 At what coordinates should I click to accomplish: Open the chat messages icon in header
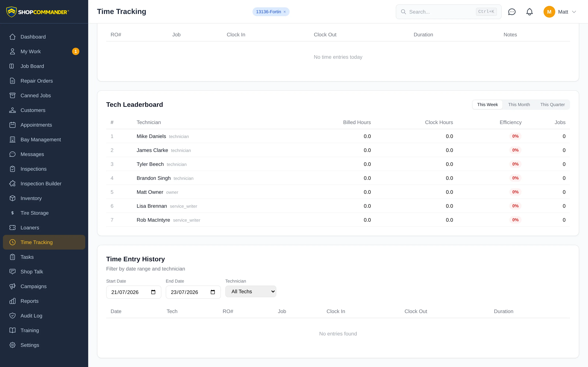tap(512, 12)
